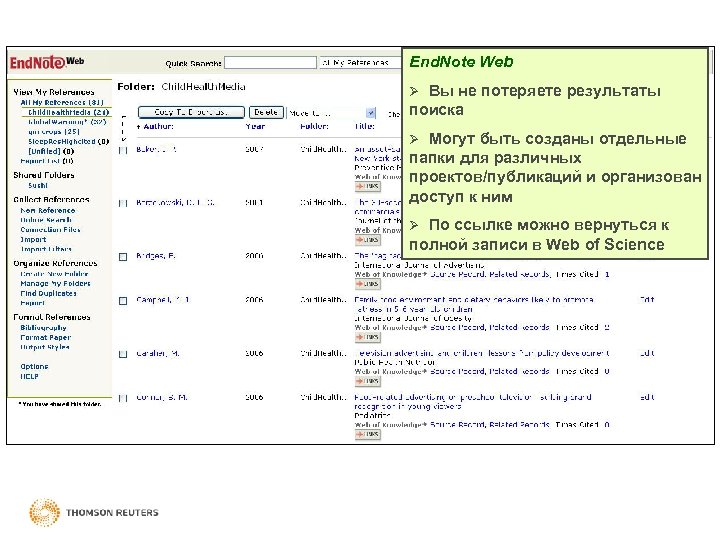720x540 pixels.
Task: Open the author link 'Caraher, M.'
Action: tap(158, 354)
